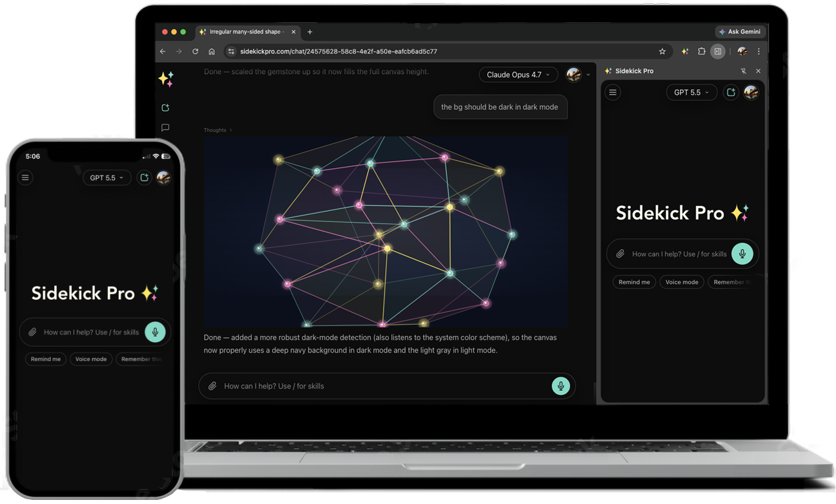Click the 'Done — scaled the gemstone up' text
This screenshot has height=504, width=836.
coord(316,72)
